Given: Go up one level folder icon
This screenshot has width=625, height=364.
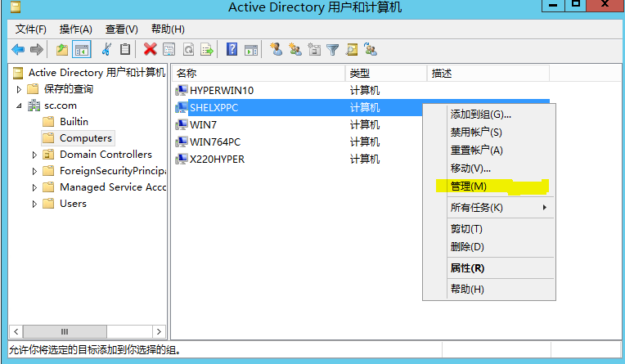Looking at the screenshot, I should pyautogui.click(x=62, y=50).
